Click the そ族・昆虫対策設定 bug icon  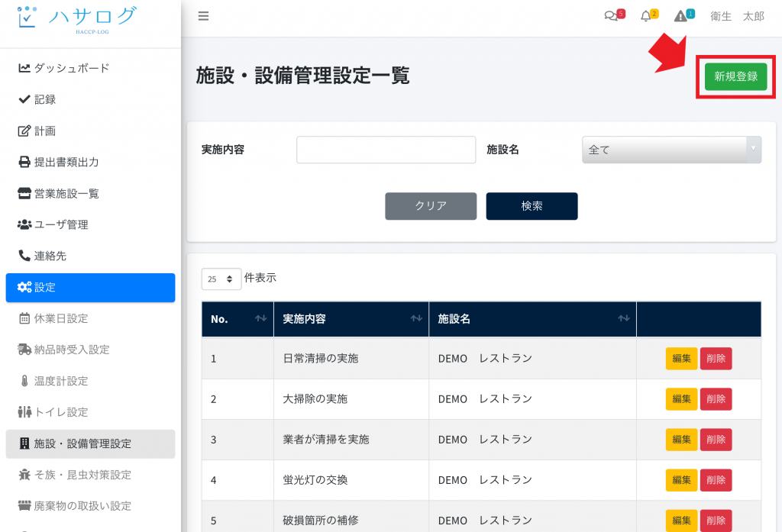pos(24,475)
